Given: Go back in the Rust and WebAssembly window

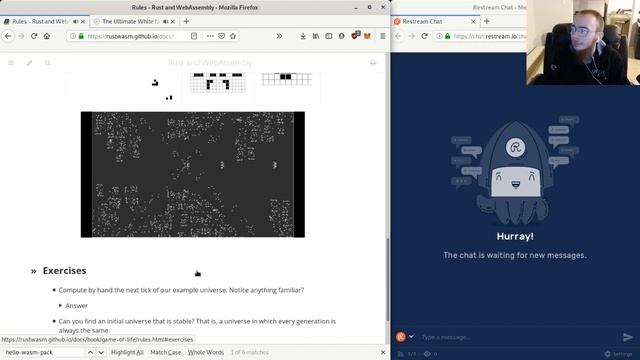Looking at the screenshot, I should (8, 36).
